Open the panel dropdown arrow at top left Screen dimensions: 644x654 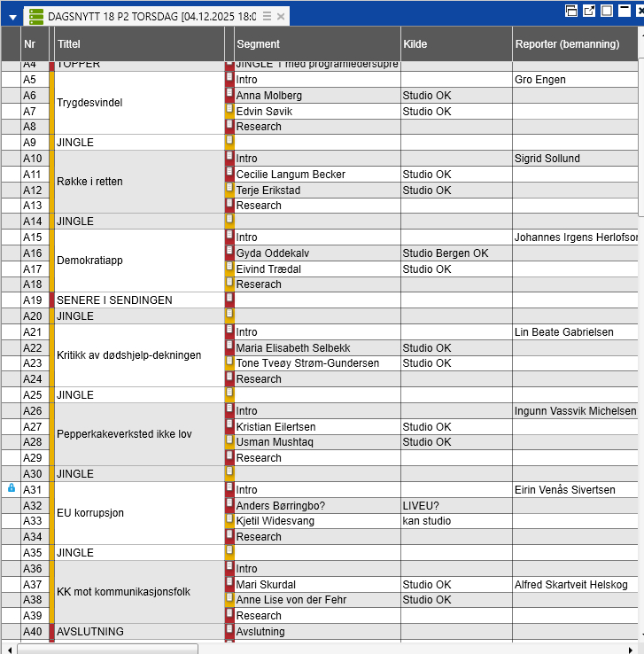[x=12, y=17]
